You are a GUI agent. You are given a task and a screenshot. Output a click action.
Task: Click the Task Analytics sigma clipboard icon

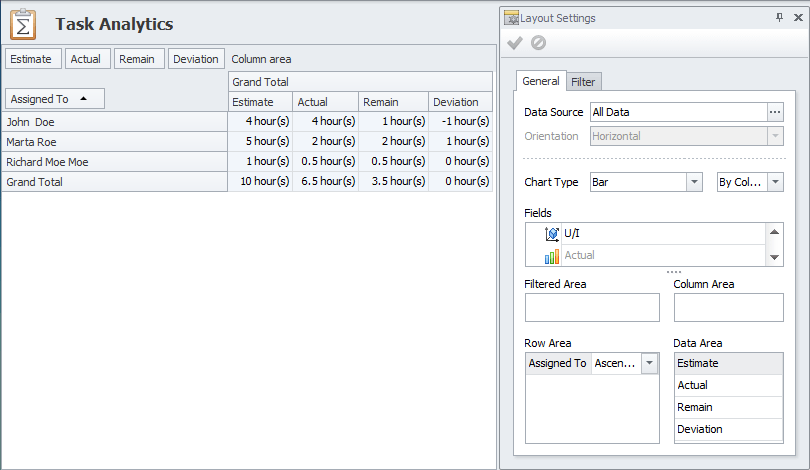click(23, 24)
